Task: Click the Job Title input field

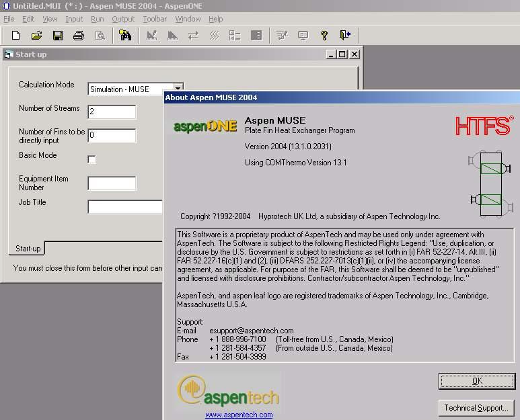Action: (125, 207)
